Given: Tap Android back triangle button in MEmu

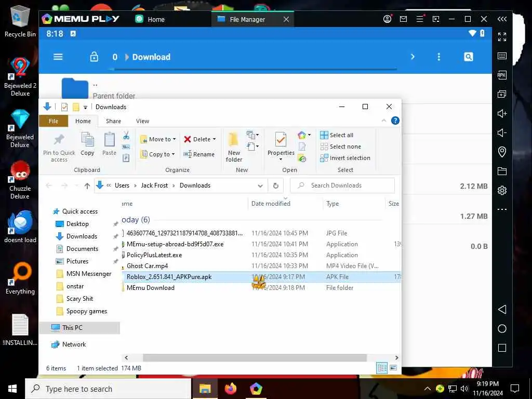Looking at the screenshot, I should coord(502,310).
